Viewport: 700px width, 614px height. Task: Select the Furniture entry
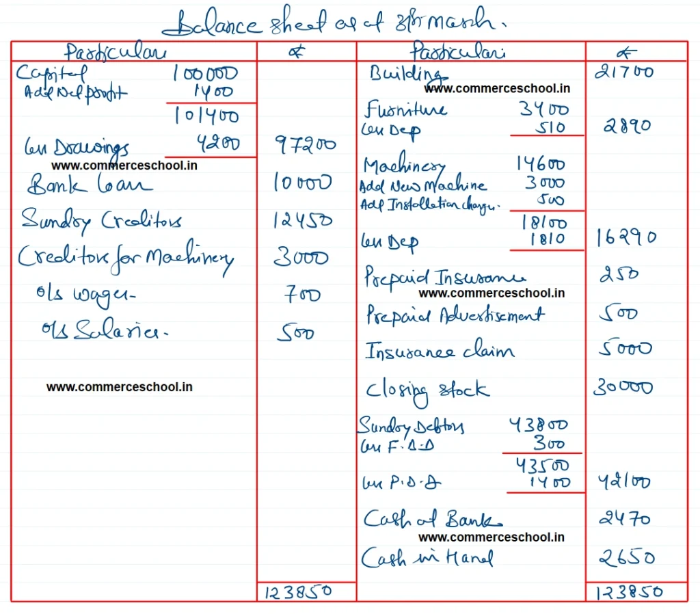coord(405,109)
